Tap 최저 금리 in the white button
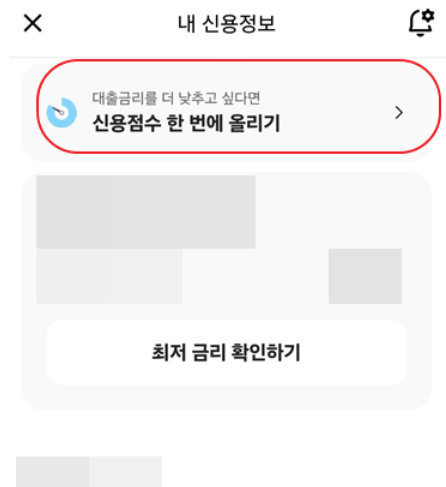The width and height of the screenshot is (446, 487). click(x=188, y=352)
